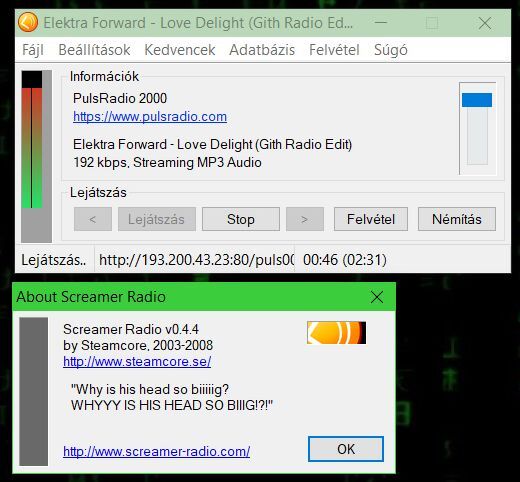
Task: Click the 192 kbps stream info text
Action: pyautogui.click(x=167, y=162)
